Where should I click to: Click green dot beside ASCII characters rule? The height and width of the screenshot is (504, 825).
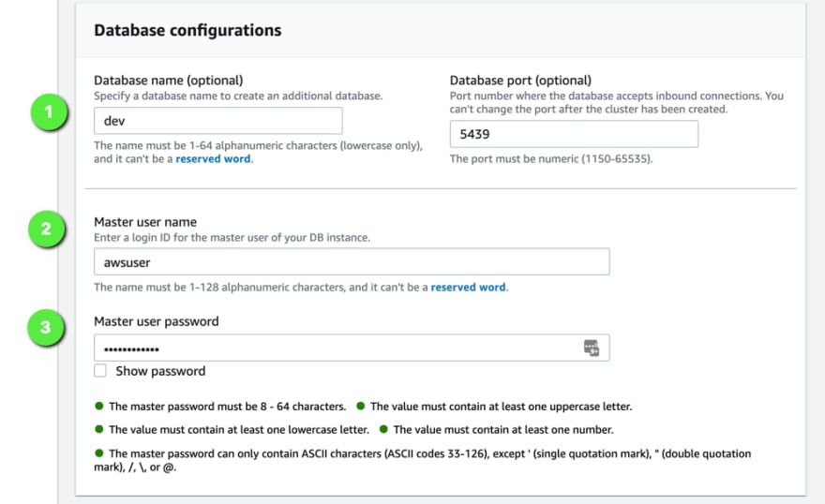99,452
